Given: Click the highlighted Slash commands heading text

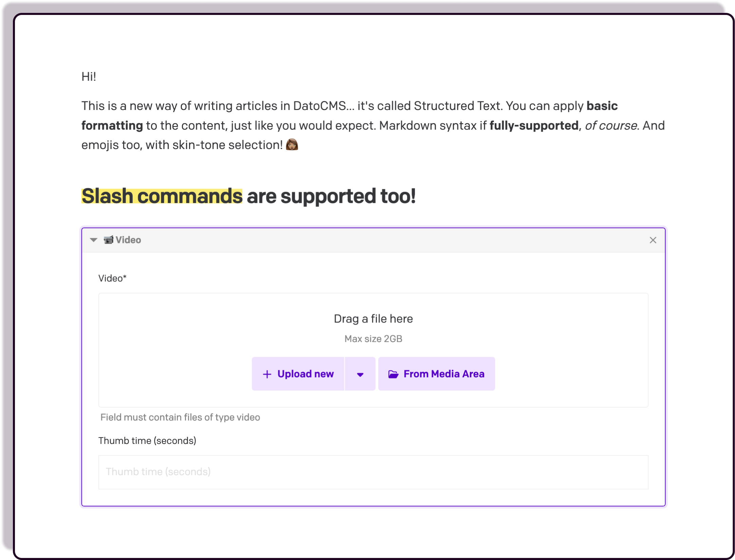Looking at the screenshot, I should [162, 196].
